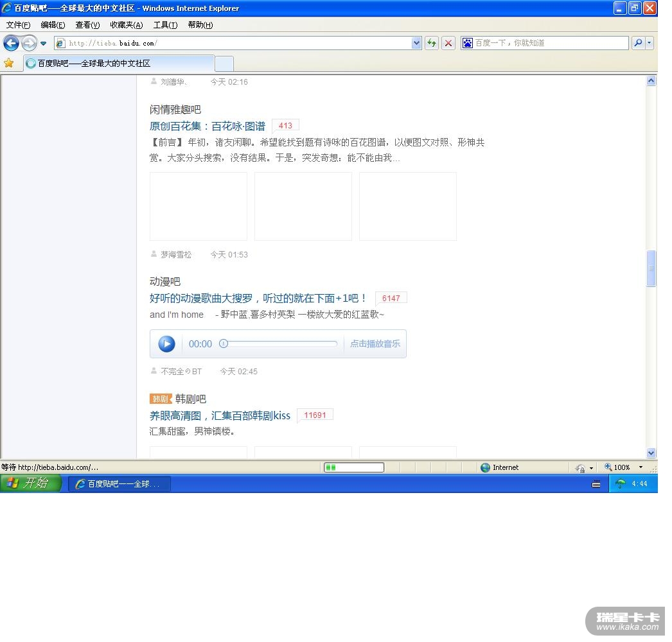This screenshot has width=672, height=642.
Task: Open the search provider options dropdown
Action: click(x=650, y=43)
